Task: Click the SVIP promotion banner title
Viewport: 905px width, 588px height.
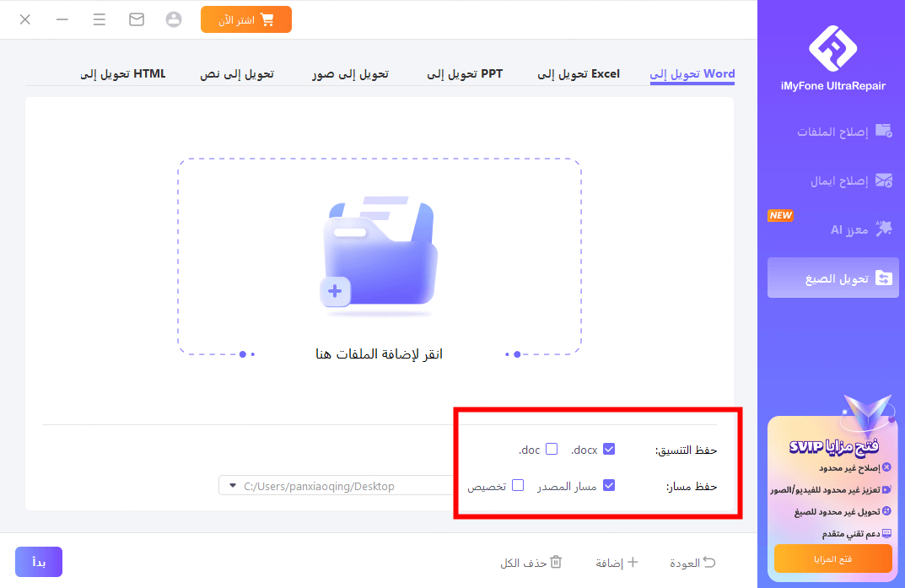Action: pos(835,445)
